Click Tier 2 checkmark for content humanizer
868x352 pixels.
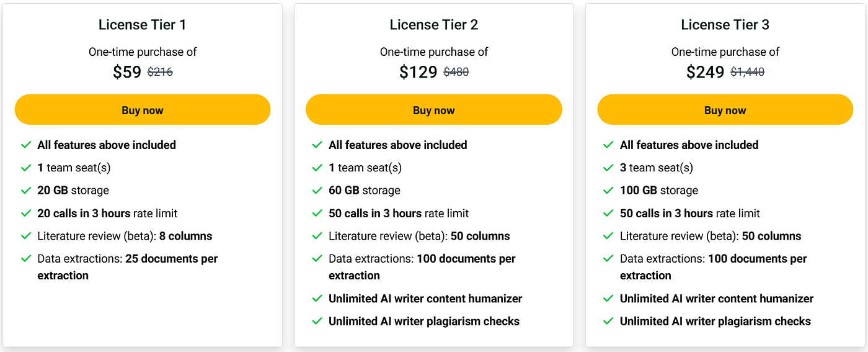[317, 299]
